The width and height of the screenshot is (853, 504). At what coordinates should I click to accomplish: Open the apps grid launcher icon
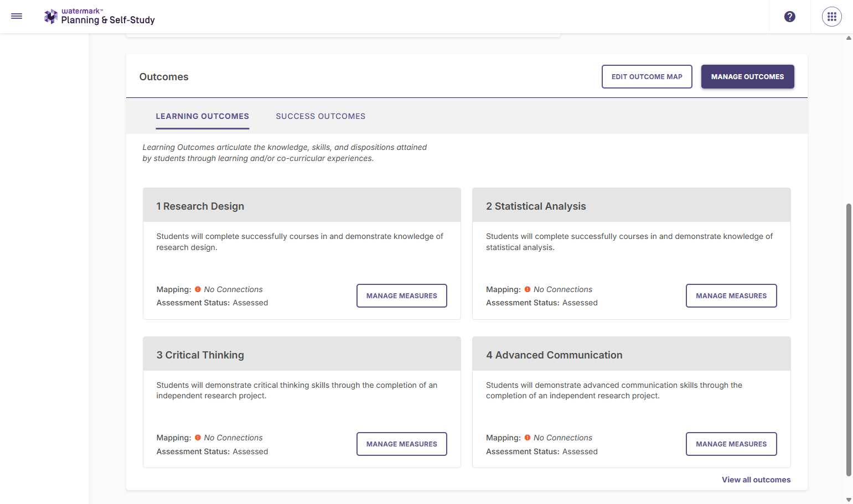832,17
